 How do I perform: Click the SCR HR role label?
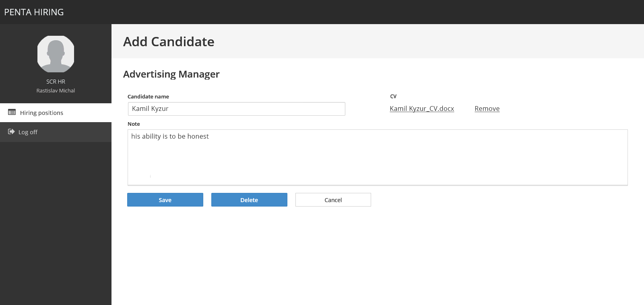(56, 82)
